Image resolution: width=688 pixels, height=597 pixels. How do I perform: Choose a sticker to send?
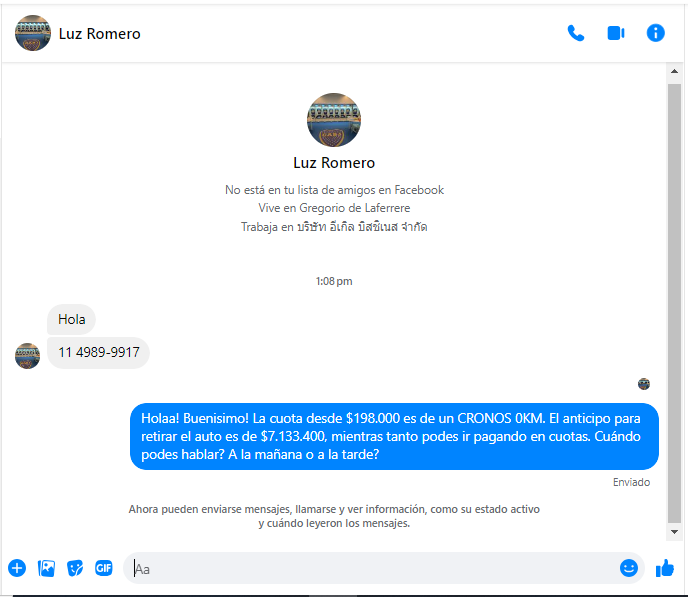tap(75, 568)
